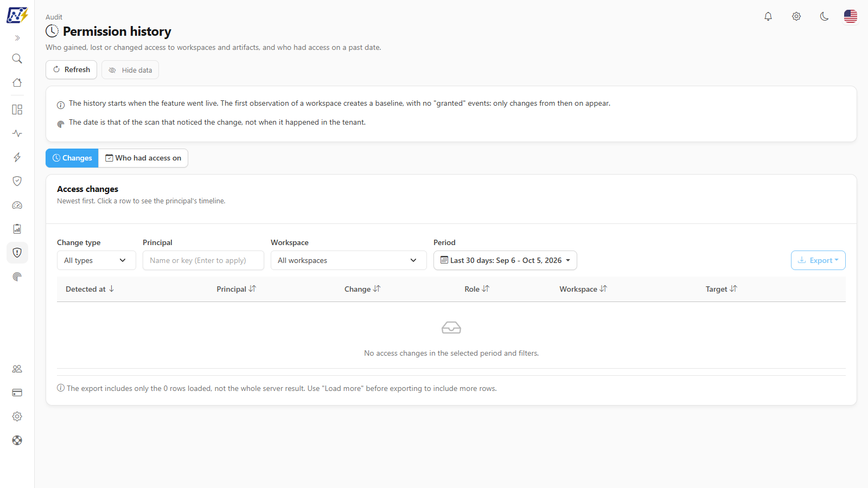Open the help lifebuoy icon in sidebar
Screen dimensions: 868x488
[x=17, y=440]
